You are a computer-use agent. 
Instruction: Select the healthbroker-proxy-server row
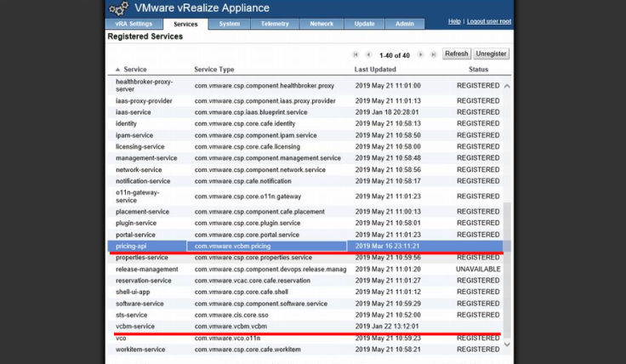[x=305, y=85]
